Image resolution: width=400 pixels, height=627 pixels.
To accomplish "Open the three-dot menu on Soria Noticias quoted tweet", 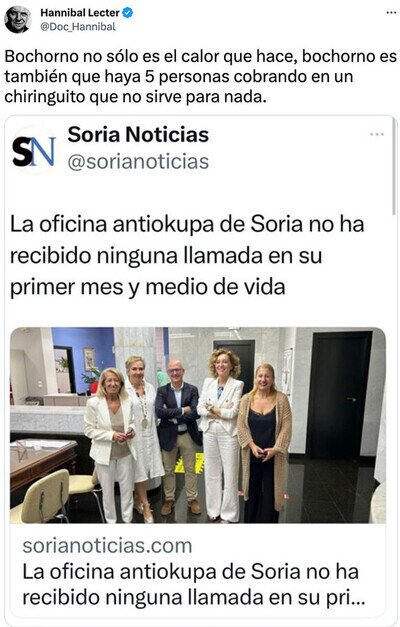I will coord(377,134).
